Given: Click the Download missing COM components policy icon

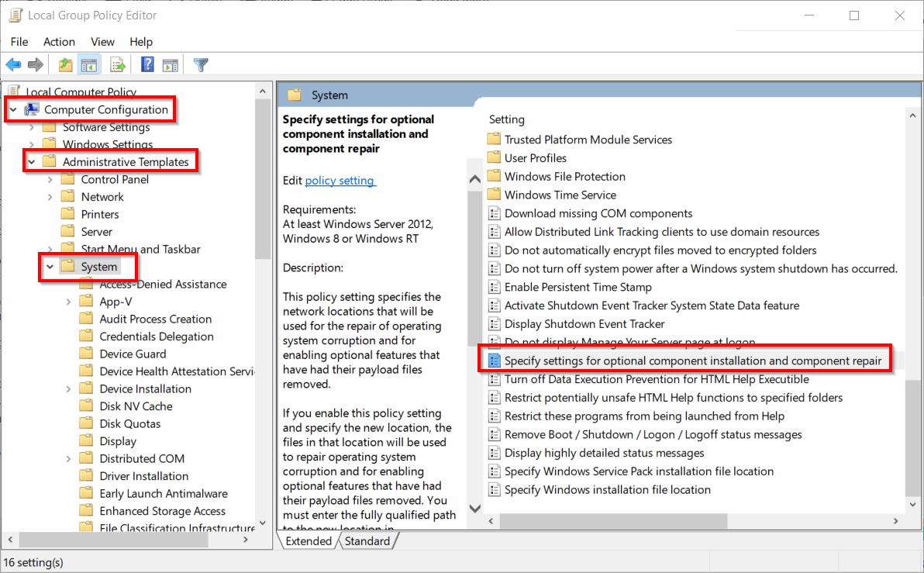Looking at the screenshot, I should pyautogui.click(x=495, y=213).
